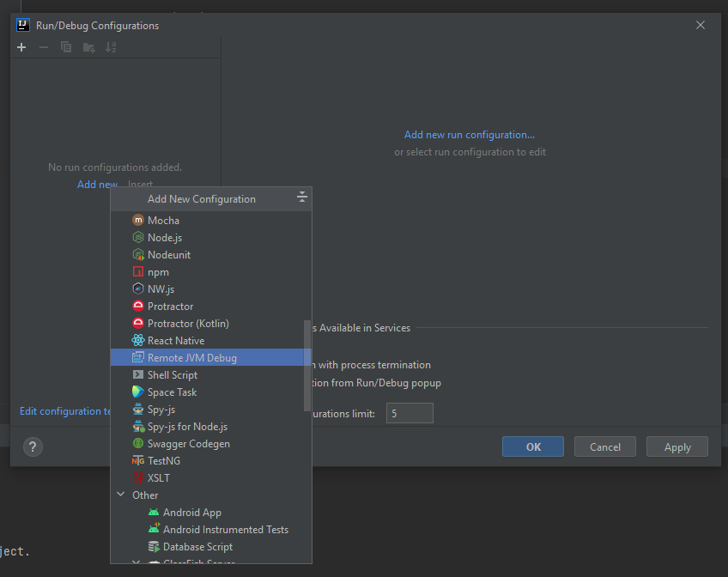Select the Spy-js icon
This screenshot has height=577, width=728.
tap(138, 409)
